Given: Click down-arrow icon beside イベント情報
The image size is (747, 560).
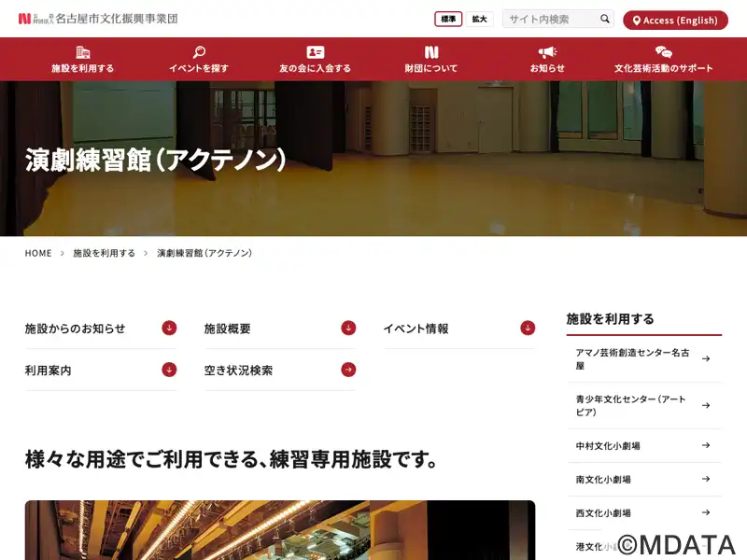Looking at the screenshot, I should click(528, 329).
